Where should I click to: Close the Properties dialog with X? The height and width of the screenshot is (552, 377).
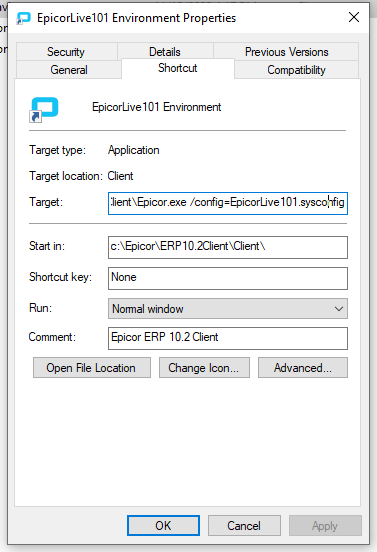[354, 17]
